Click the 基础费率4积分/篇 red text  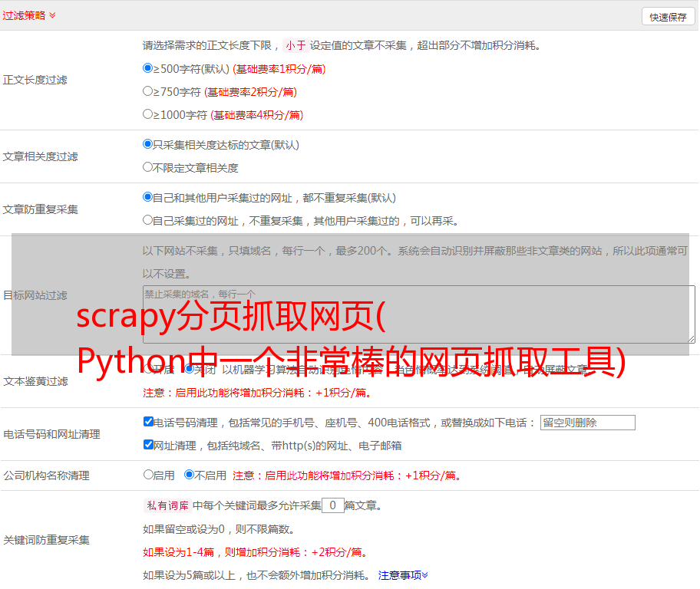(256, 115)
